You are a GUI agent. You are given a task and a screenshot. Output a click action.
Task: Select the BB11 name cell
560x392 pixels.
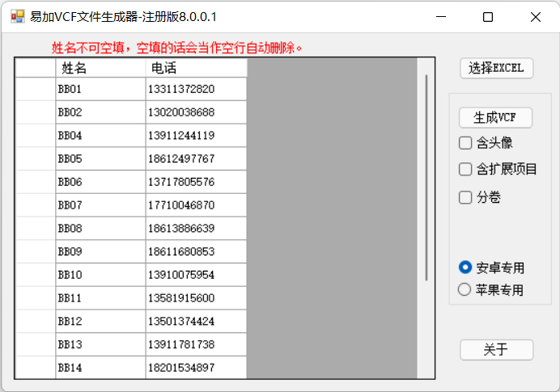[x=100, y=297]
